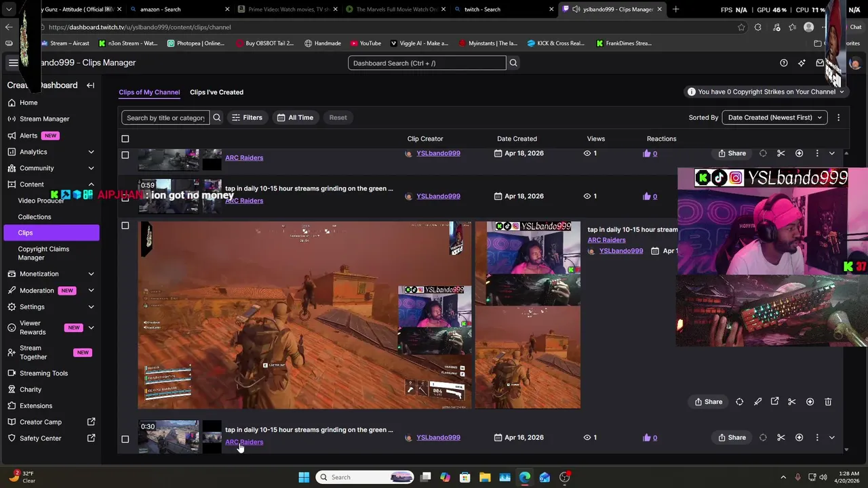Click the Filters button
The image size is (868, 488).
[247, 118]
